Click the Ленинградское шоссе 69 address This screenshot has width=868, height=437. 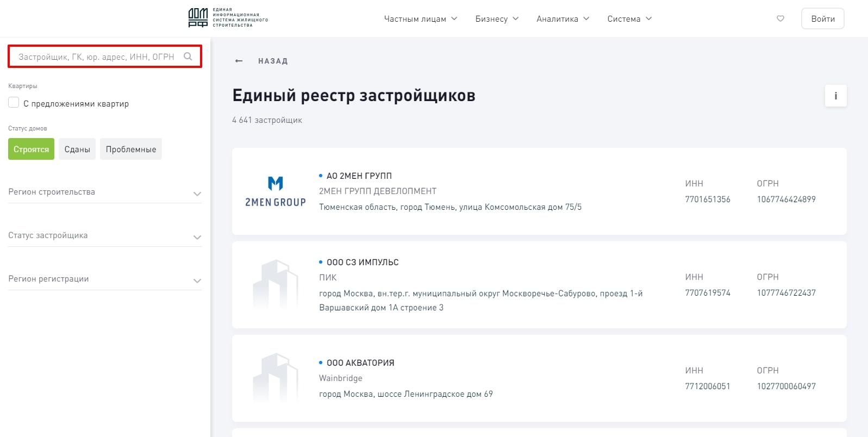click(x=406, y=394)
